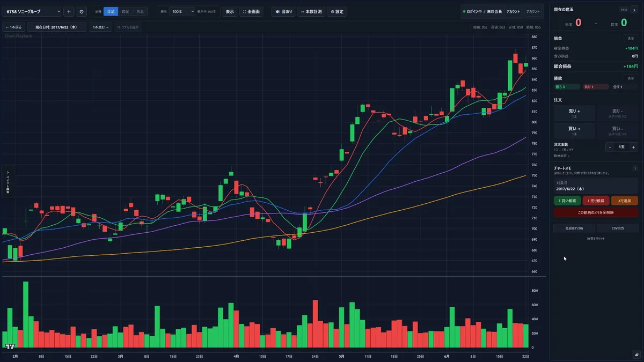
Task: Click the 対象日 2017/6/22 memo date field
Action: 596,186
